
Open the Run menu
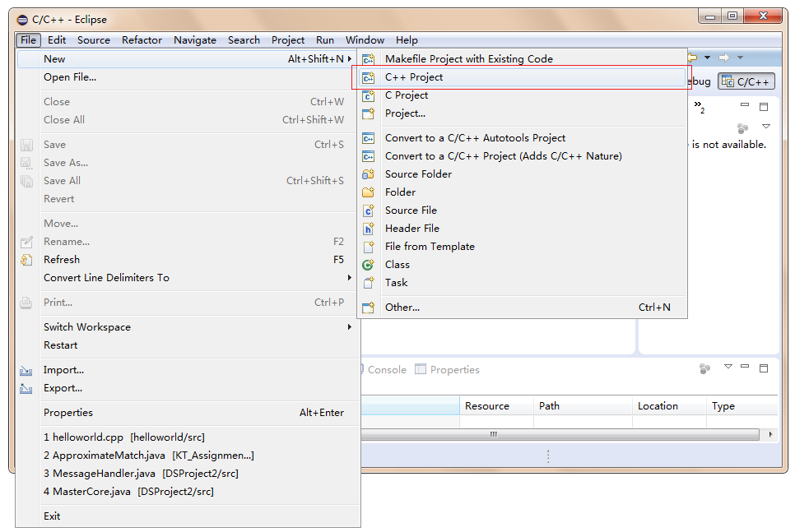tap(325, 40)
